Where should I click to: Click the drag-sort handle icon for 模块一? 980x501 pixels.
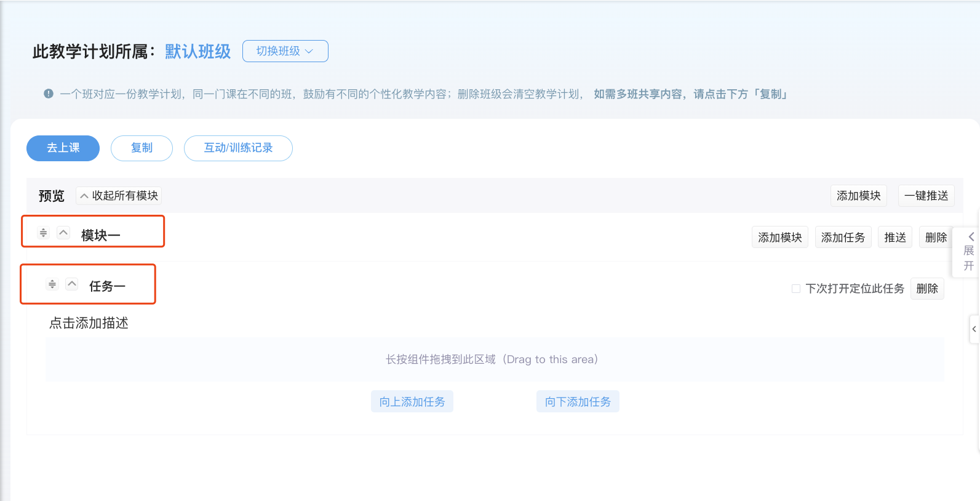(x=43, y=233)
